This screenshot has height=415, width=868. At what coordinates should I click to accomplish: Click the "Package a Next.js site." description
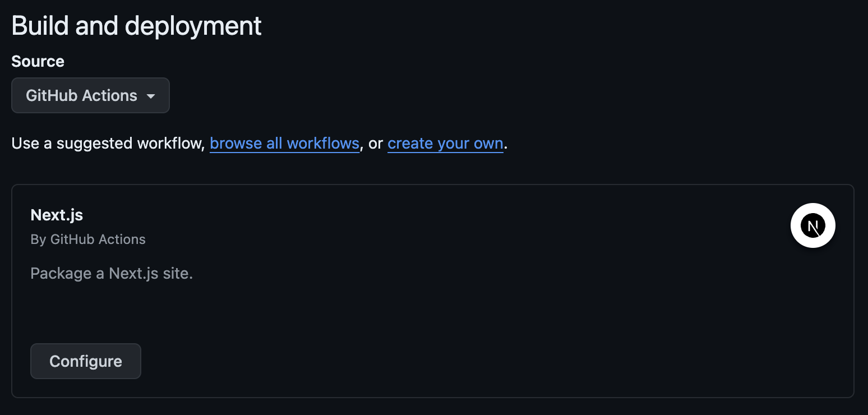(112, 274)
